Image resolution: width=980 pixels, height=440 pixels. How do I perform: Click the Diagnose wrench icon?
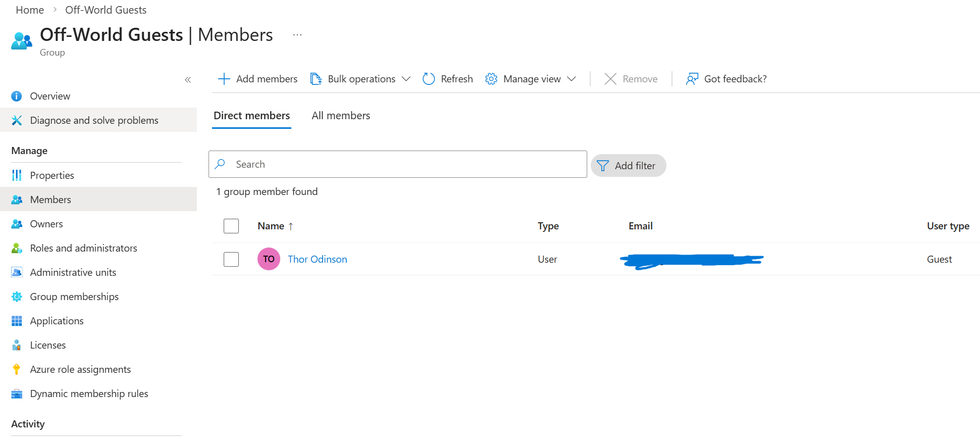tap(17, 120)
